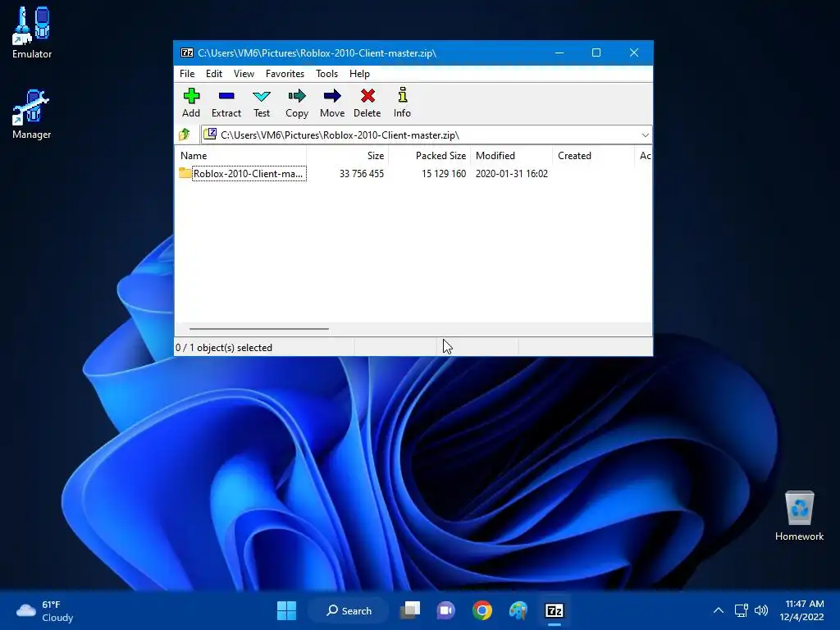Open the Favorites menu
840x630 pixels.
285,73
